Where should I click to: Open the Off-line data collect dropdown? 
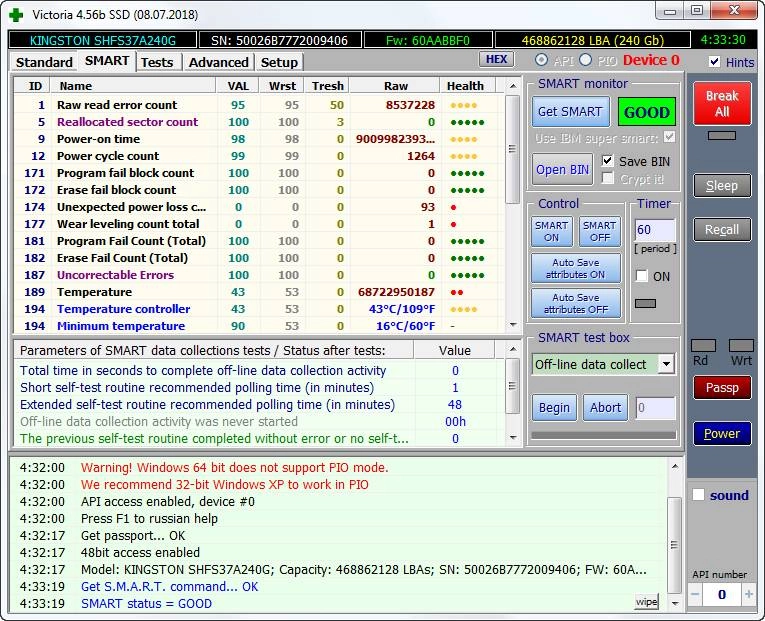(x=666, y=364)
